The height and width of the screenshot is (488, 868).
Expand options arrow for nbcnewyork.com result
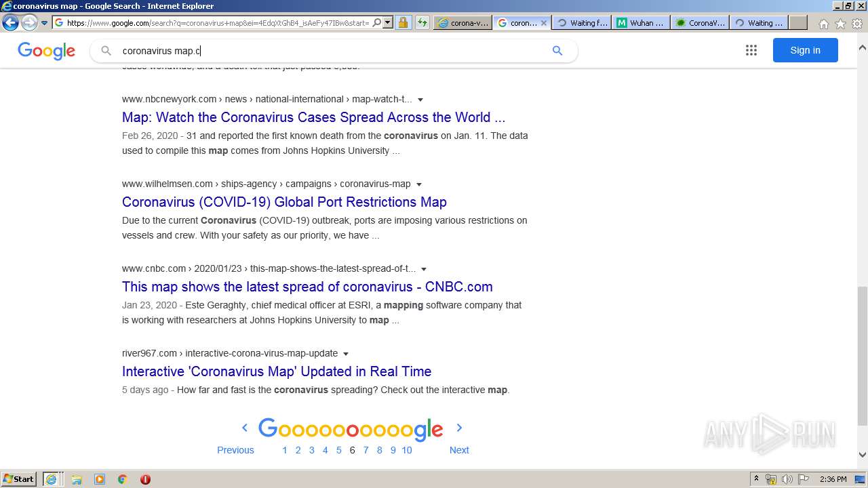[x=420, y=100]
